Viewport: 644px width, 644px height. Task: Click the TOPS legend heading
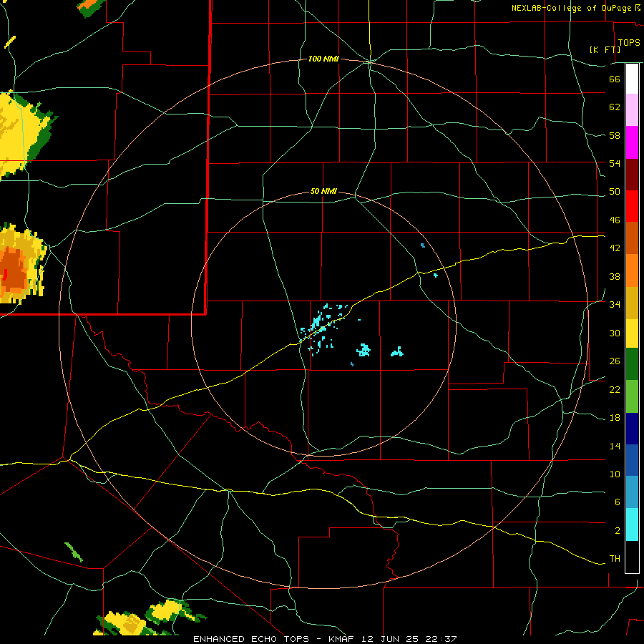629,42
